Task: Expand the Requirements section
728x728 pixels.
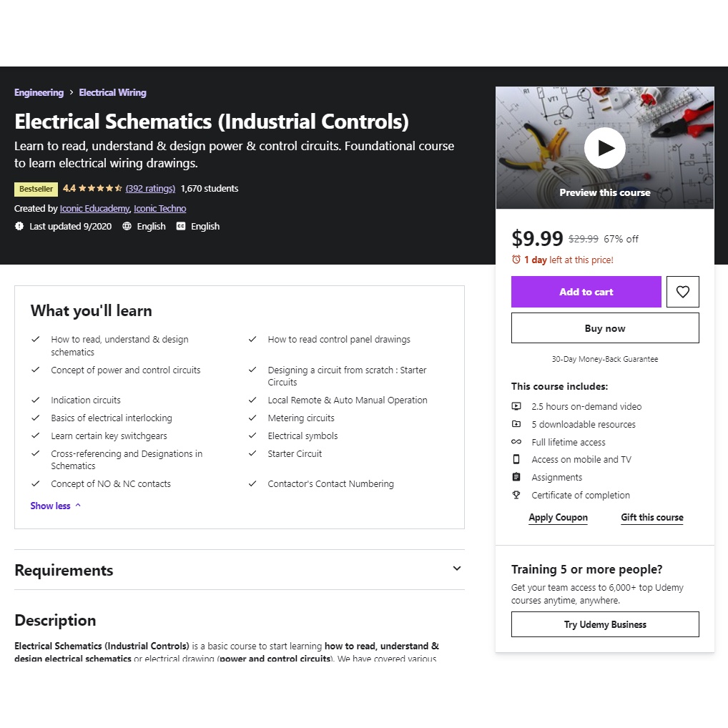Action: click(457, 569)
